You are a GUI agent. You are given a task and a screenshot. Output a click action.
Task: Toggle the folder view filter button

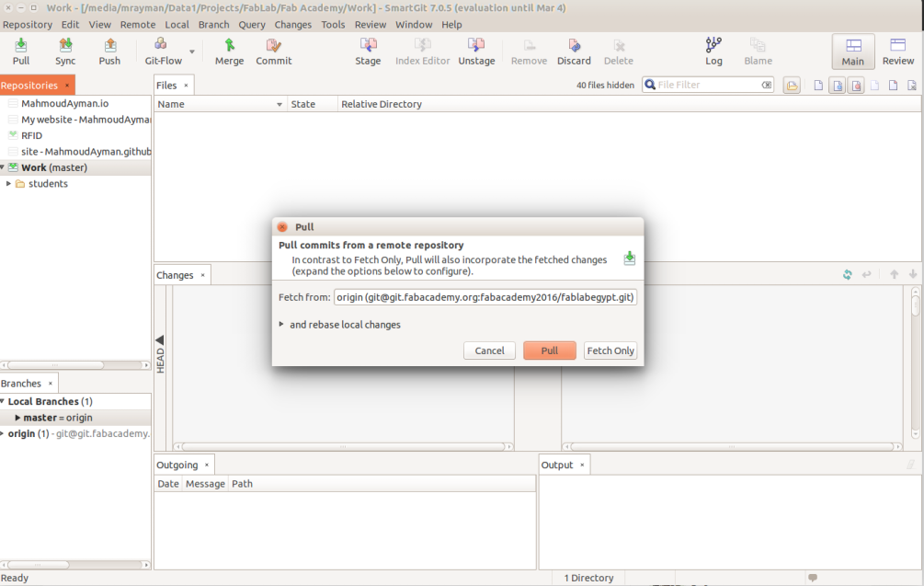[792, 86]
